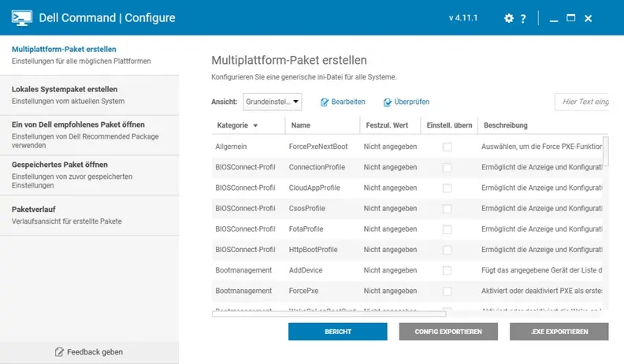Select the AddDevice name cell
The width and height of the screenshot is (624, 364).
point(306,270)
